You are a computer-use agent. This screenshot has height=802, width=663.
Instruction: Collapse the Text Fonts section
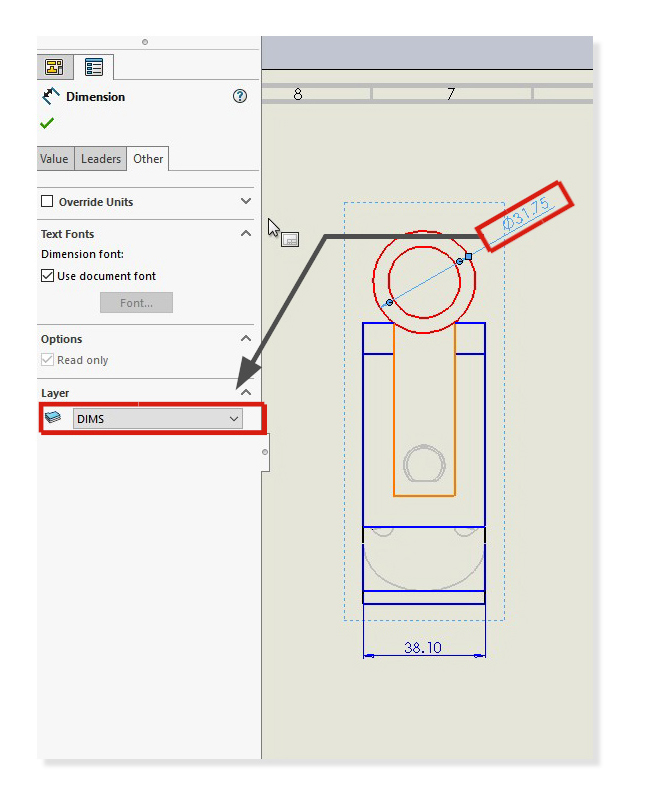coord(246,233)
